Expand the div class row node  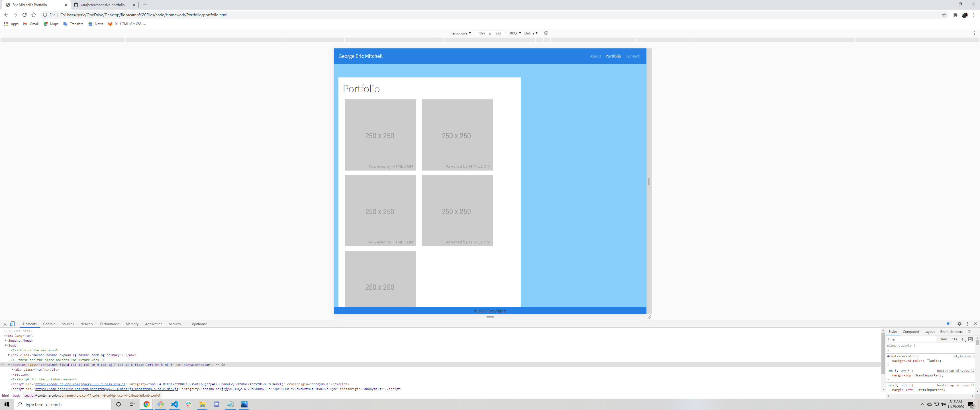tap(12, 369)
